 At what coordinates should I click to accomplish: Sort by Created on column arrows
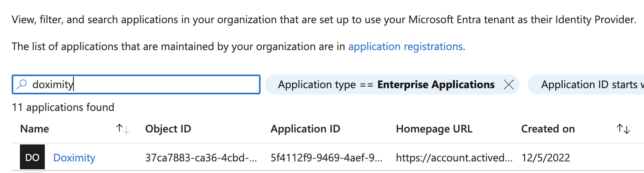pyautogui.click(x=623, y=129)
